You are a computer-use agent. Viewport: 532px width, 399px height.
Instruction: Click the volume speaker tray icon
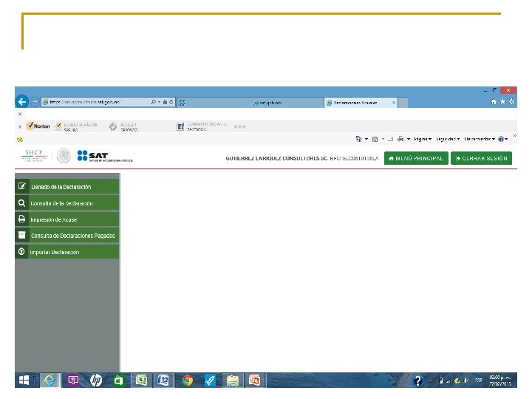(x=466, y=381)
